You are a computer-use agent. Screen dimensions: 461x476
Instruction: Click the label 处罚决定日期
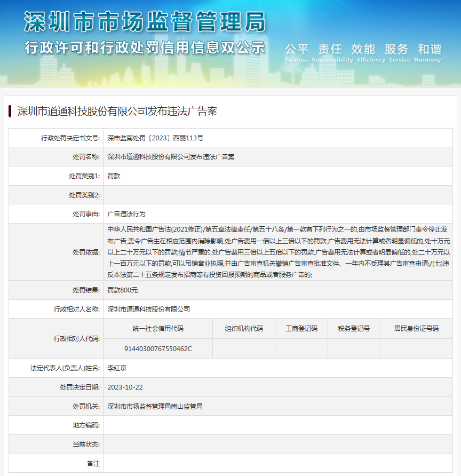point(80,387)
